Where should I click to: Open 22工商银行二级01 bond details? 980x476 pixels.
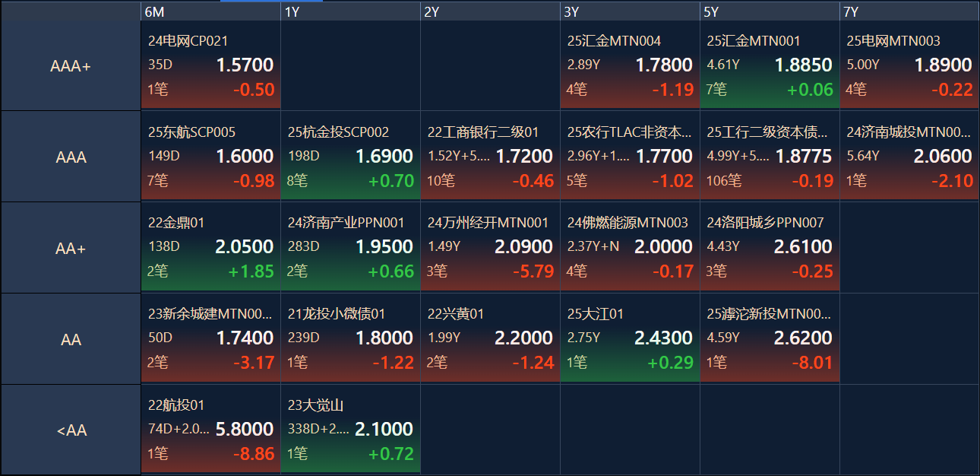pos(491,157)
